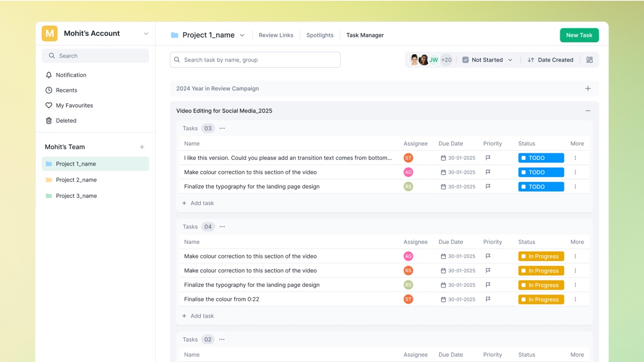This screenshot has width=644, height=362.
Task: Open the Mohit's Account dropdown
Action: 146,34
